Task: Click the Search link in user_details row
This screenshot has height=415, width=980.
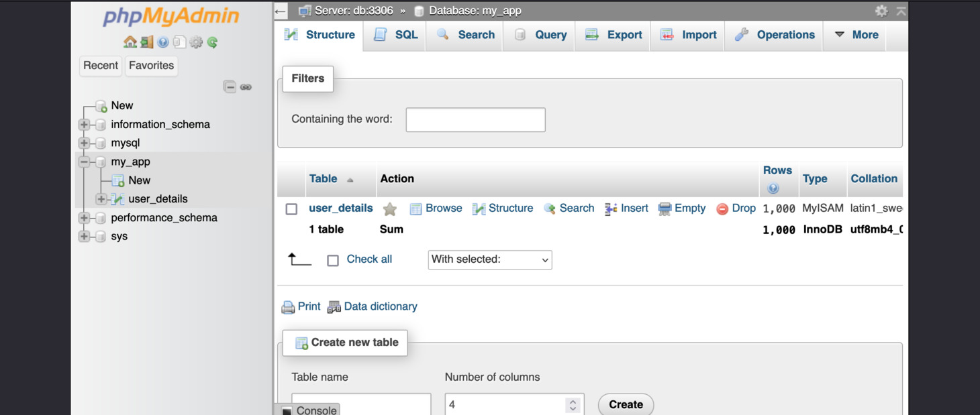Action: tap(577, 209)
